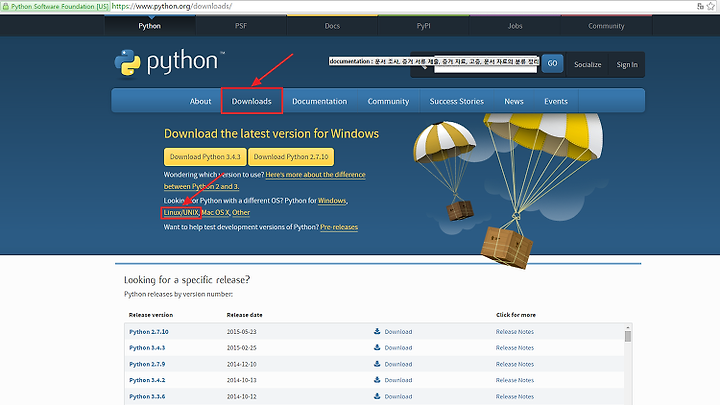
Task: Click release date 2014-10-12
Action: 242,396
